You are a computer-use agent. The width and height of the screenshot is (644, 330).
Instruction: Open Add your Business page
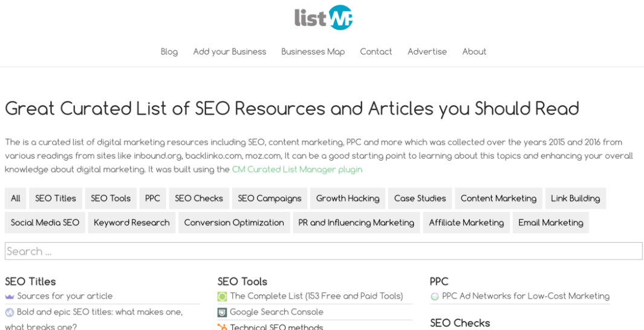[x=230, y=51]
